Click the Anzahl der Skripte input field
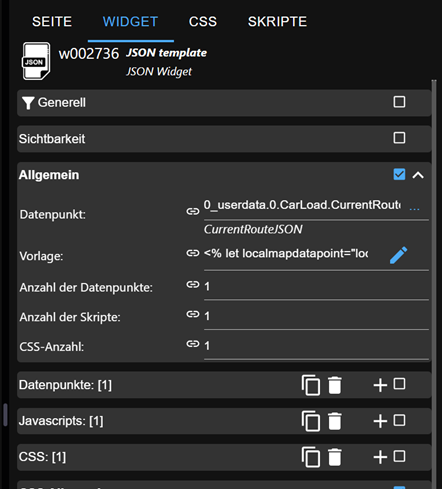The height and width of the screenshot is (489, 442). (316, 316)
